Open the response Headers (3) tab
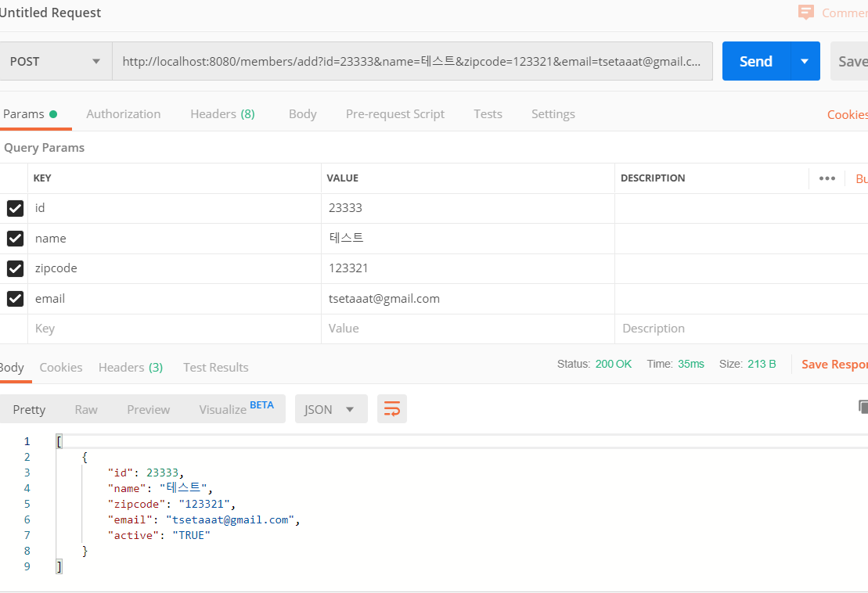This screenshot has width=868, height=593. 131,368
